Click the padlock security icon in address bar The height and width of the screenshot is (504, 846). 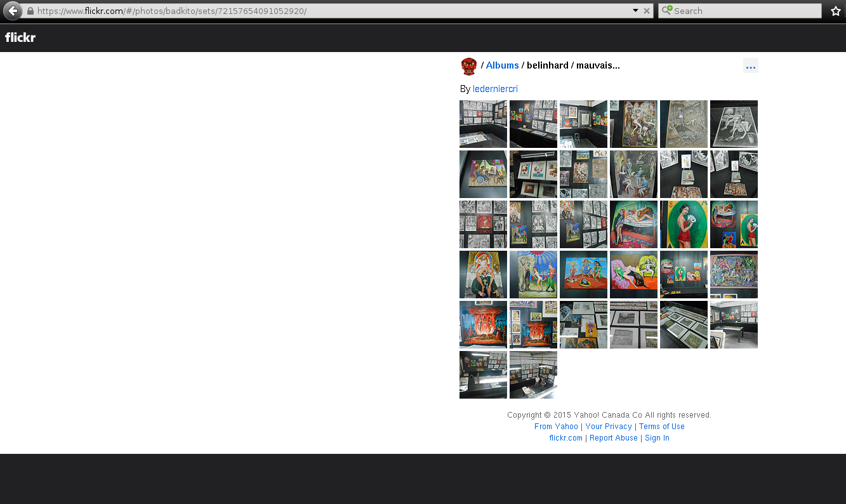pos(30,11)
